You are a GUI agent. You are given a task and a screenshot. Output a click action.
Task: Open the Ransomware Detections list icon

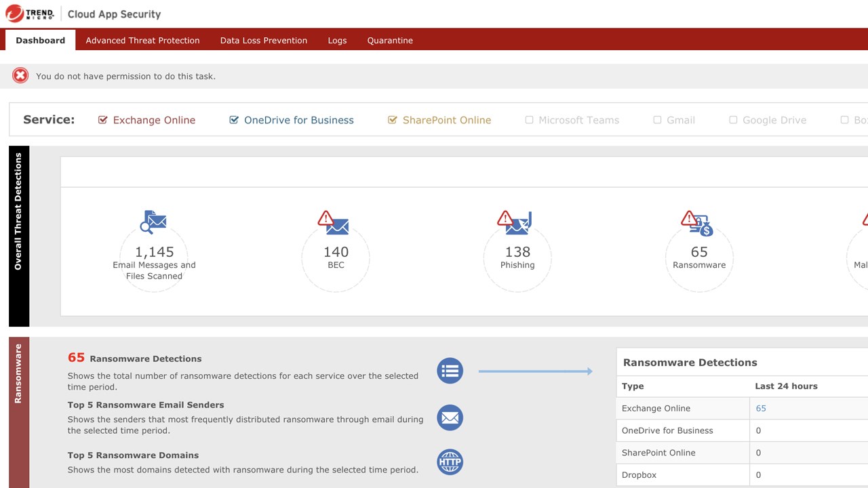450,371
